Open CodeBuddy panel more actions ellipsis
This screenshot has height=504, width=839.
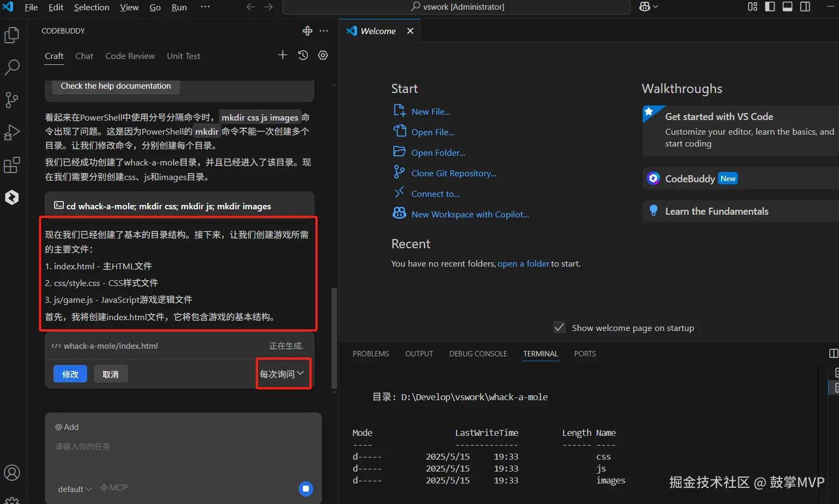324,31
